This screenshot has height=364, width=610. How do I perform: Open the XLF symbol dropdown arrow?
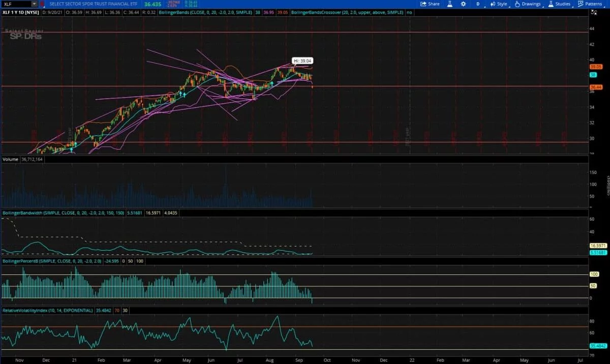[x=34, y=4]
